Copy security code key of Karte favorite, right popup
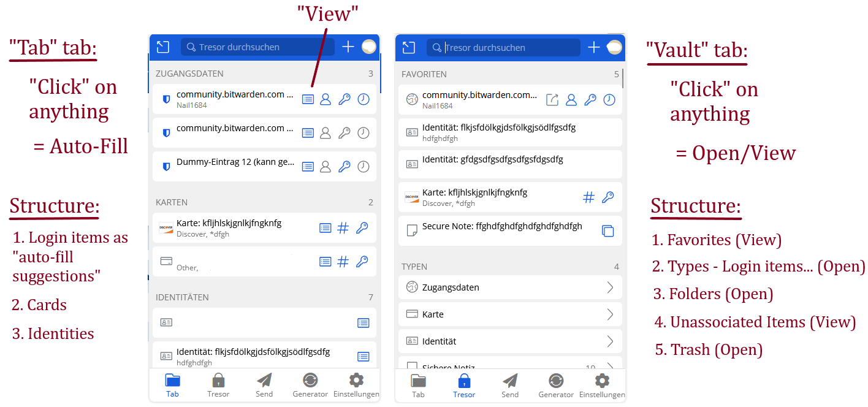The width and height of the screenshot is (868, 407). pyautogui.click(x=607, y=197)
